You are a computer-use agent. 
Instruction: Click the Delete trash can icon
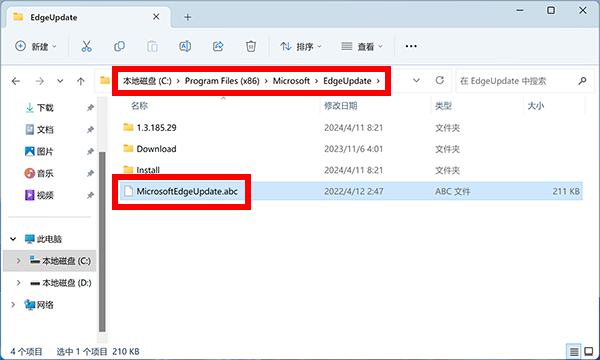coord(251,46)
